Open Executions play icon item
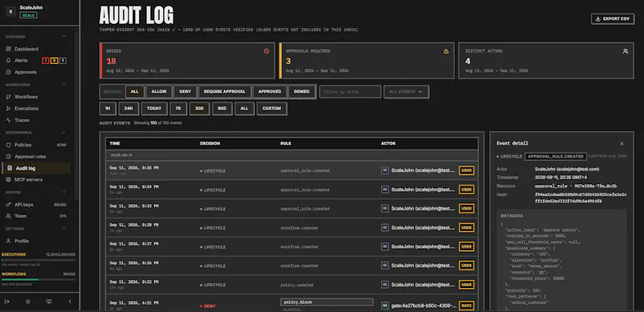Viewport: 644px width, 312px height. (27, 109)
